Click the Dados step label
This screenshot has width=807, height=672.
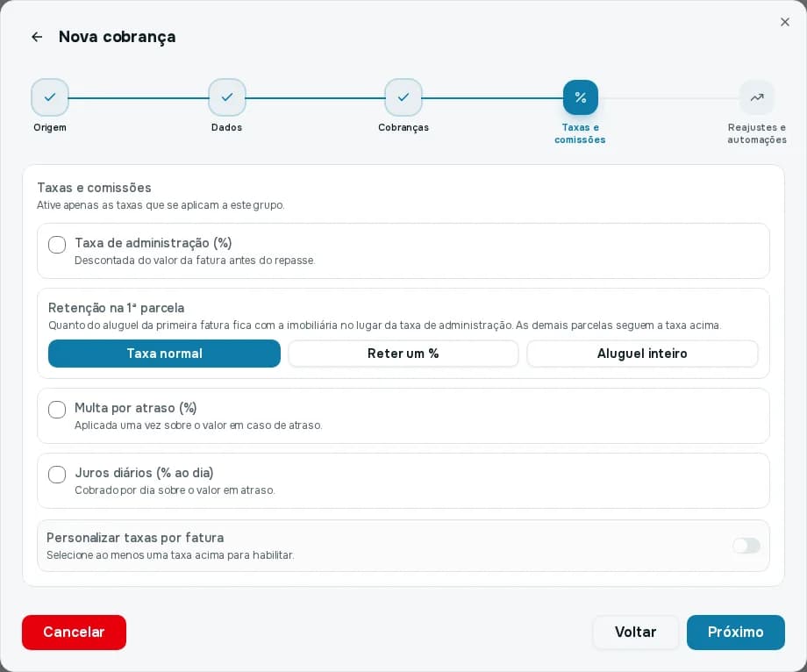[226, 127]
